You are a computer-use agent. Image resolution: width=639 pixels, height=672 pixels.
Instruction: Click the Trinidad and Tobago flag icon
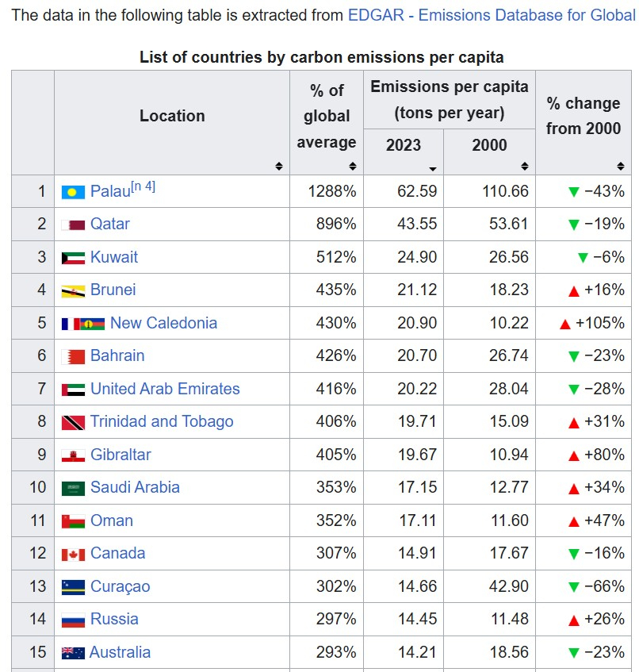click(73, 422)
